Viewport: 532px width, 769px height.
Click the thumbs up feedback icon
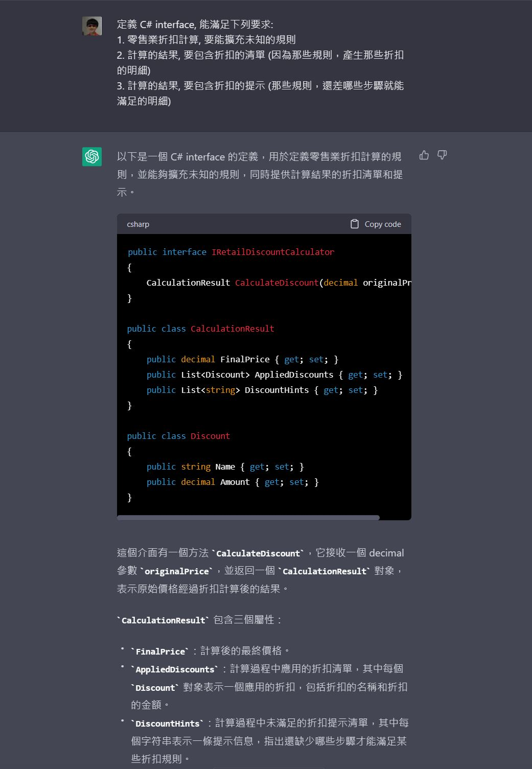[424, 155]
